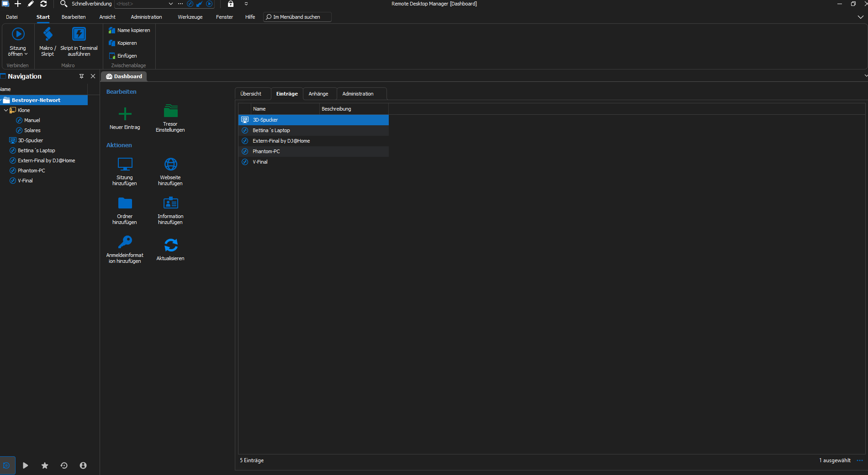Select the Start ribbon tab
This screenshot has width=868, height=475.
click(43, 17)
